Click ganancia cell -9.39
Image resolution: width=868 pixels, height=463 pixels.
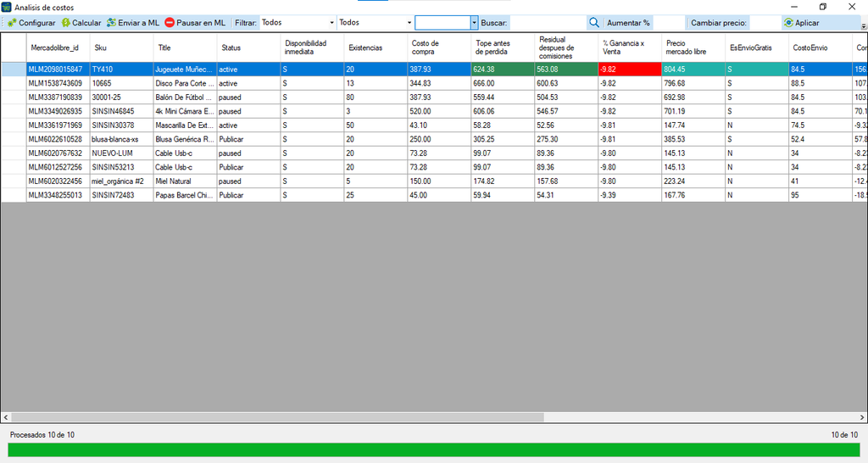click(x=630, y=195)
